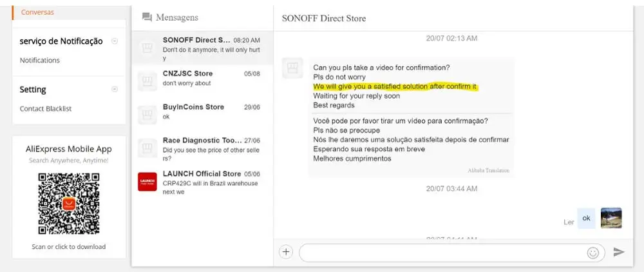Click the 20/07 02:13 AM timestamp
The height and width of the screenshot is (272, 644).
(x=451, y=38)
